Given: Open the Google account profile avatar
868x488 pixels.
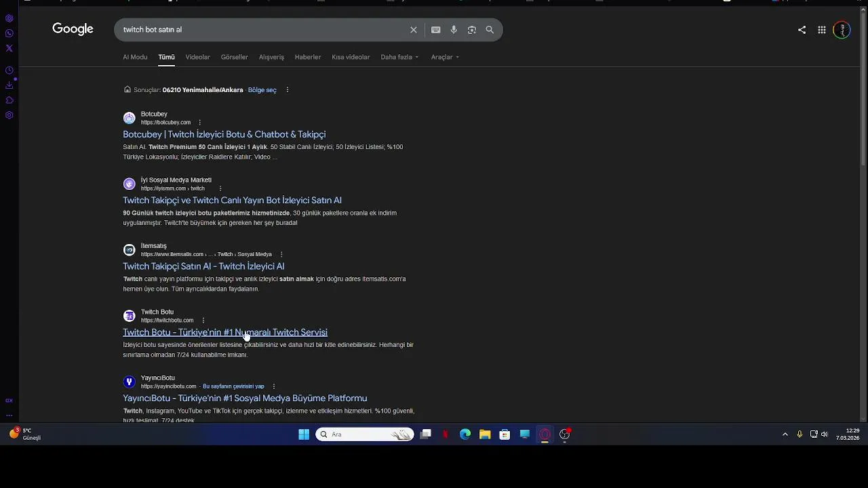Looking at the screenshot, I should [x=842, y=30].
